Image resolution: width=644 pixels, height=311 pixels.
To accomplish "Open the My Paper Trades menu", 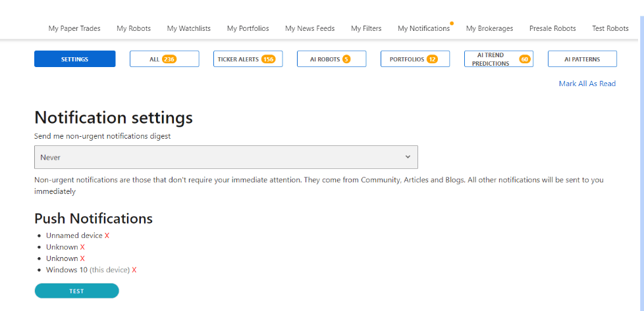I will point(74,28).
